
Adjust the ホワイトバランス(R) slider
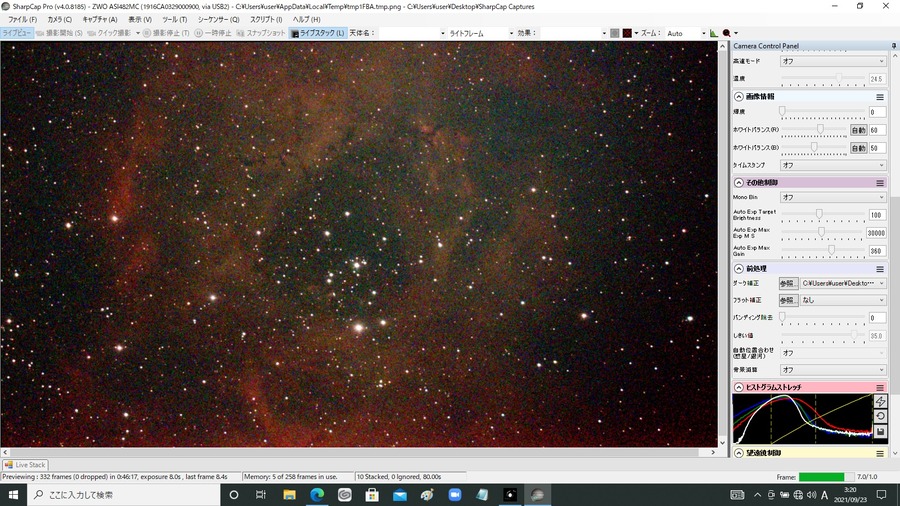pyautogui.click(x=814, y=130)
